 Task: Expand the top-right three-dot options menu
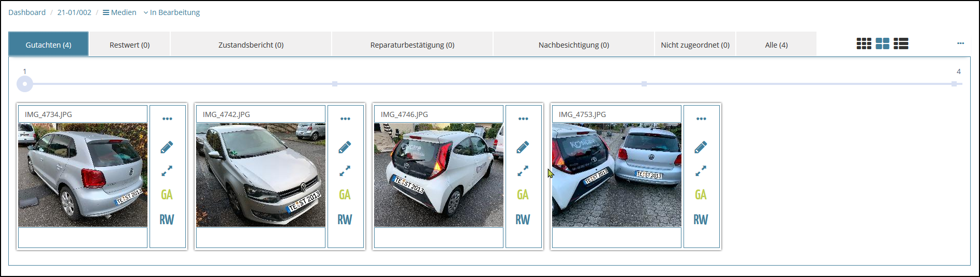[960, 43]
